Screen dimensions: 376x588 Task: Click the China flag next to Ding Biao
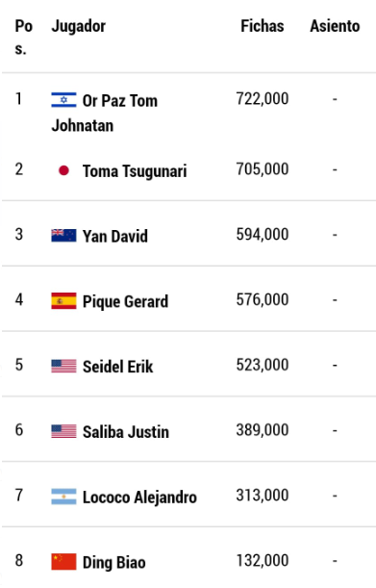point(63,562)
